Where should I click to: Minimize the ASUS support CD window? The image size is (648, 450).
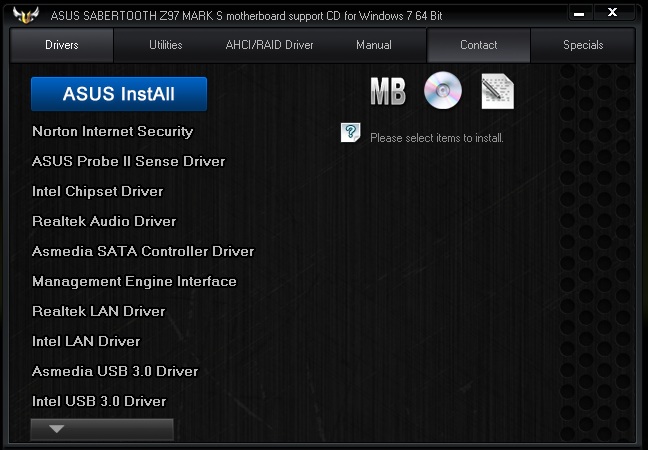point(579,13)
